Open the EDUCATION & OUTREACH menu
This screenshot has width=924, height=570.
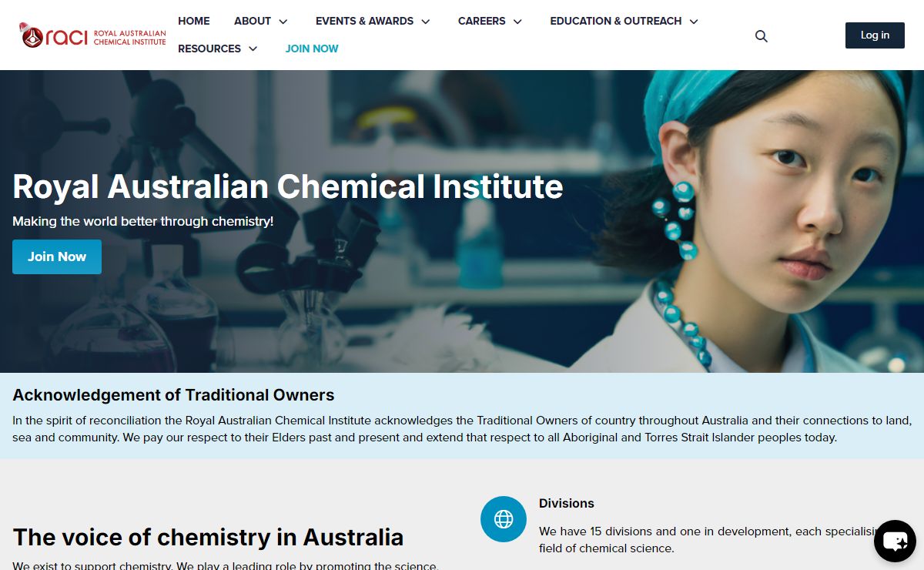click(616, 21)
